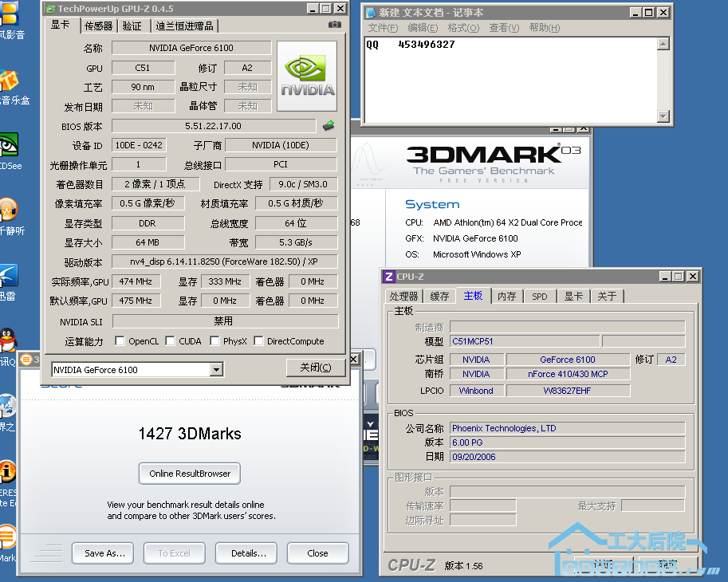Open the 千千静听 desktop icon
Viewport: 728px width, 582px height.
(x=8, y=210)
